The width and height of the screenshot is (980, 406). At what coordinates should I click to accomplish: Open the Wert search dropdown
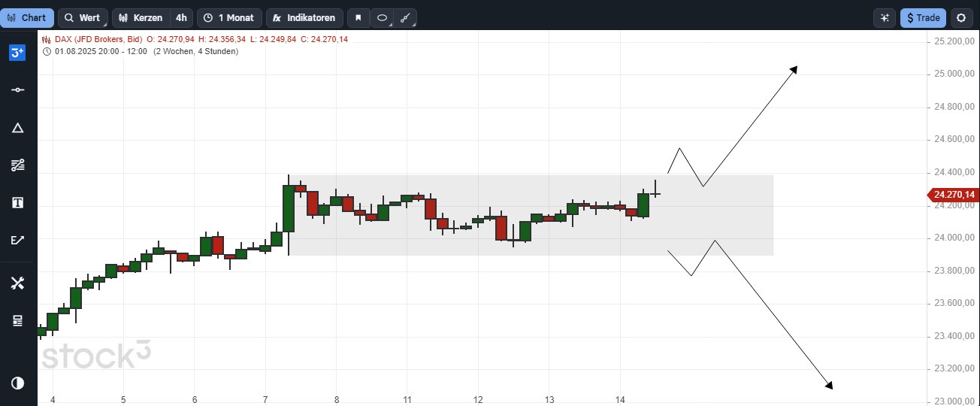coord(83,18)
